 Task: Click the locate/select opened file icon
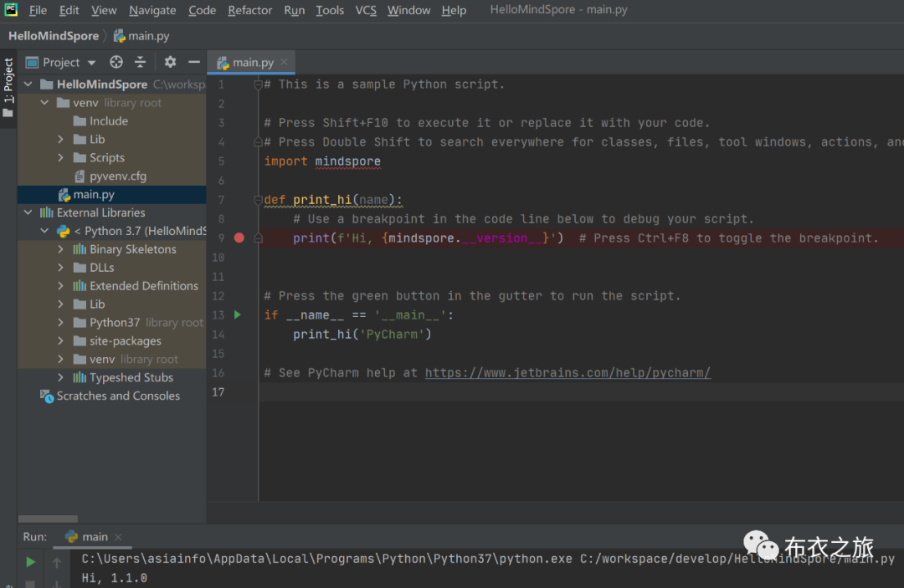116,62
